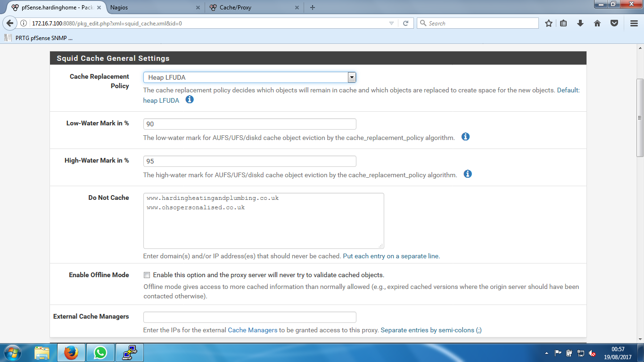Open the Pocket icon in the toolbar
Image resolution: width=644 pixels, height=362 pixels.
point(614,23)
